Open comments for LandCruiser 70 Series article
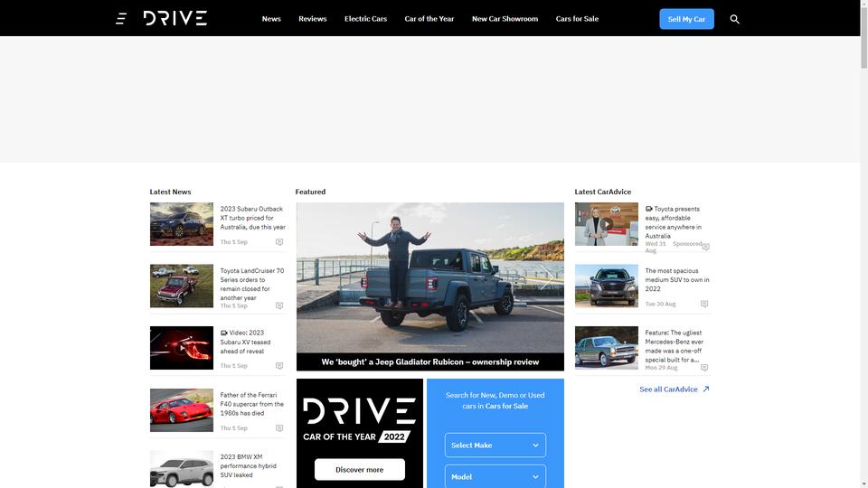868x488 pixels. [x=279, y=305]
